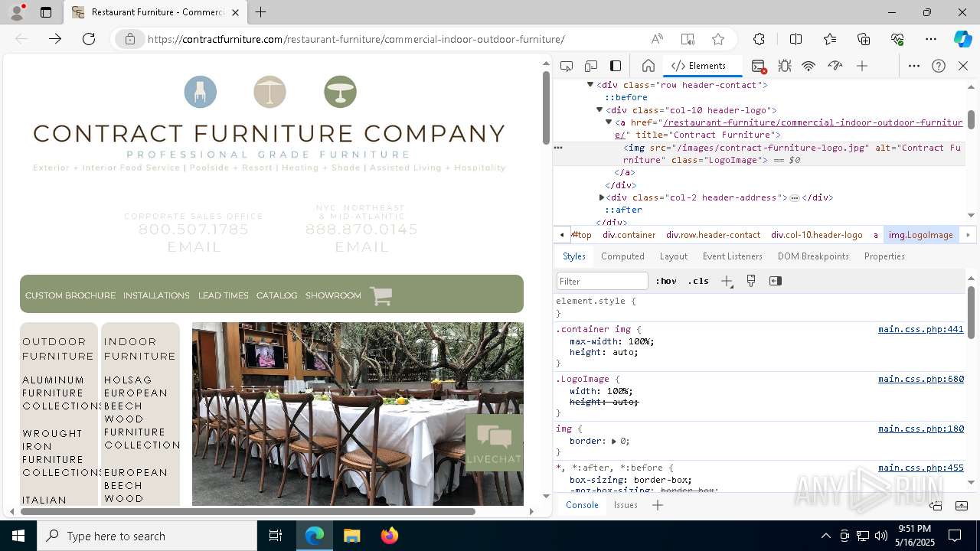Add a tool to the drawer

(x=657, y=505)
